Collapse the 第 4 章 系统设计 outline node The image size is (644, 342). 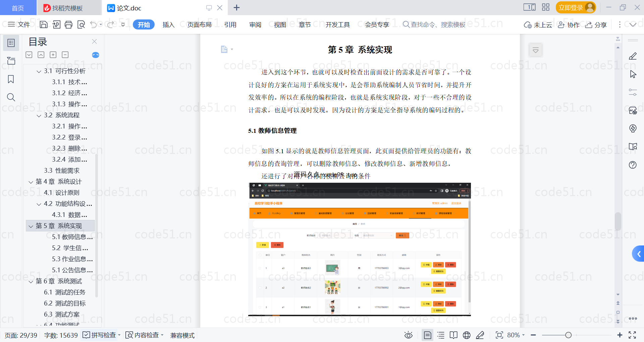click(x=31, y=182)
